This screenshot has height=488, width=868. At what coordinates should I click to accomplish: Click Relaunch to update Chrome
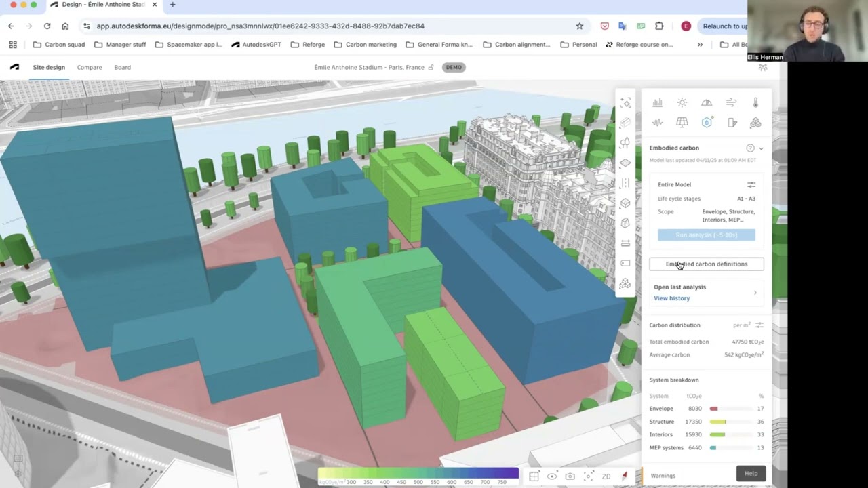725,26
